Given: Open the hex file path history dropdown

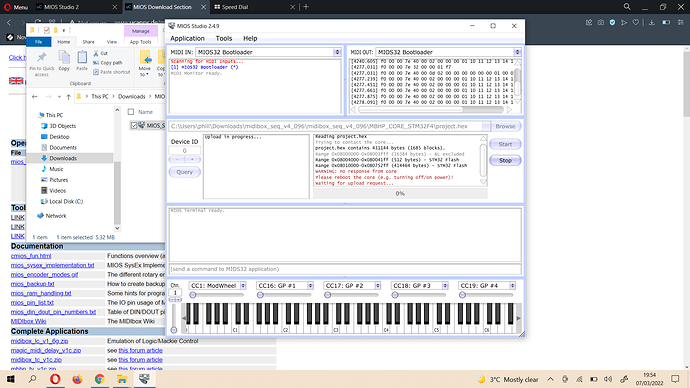Looking at the screenshot, I should (x=486, y=126).
